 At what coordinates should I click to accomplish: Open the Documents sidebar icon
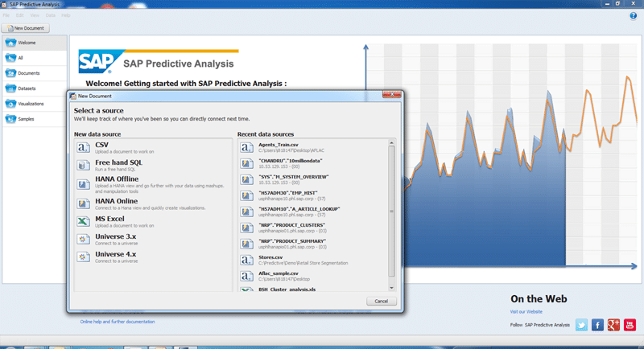(x=10, y=73)
